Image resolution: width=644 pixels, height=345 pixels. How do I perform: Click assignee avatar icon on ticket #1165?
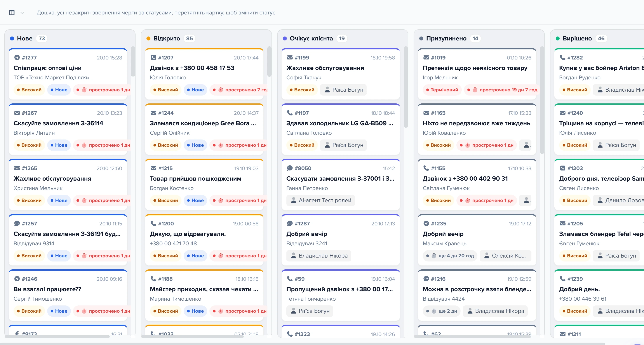526,145
